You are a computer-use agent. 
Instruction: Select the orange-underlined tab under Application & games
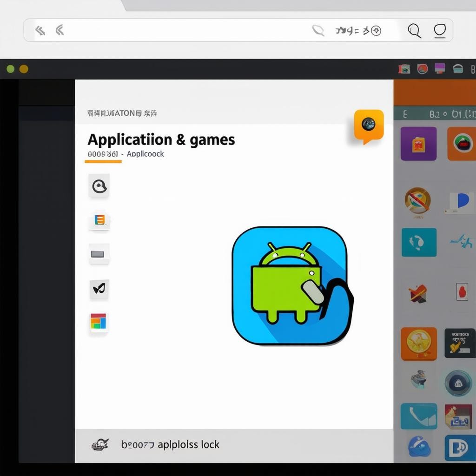103,154
